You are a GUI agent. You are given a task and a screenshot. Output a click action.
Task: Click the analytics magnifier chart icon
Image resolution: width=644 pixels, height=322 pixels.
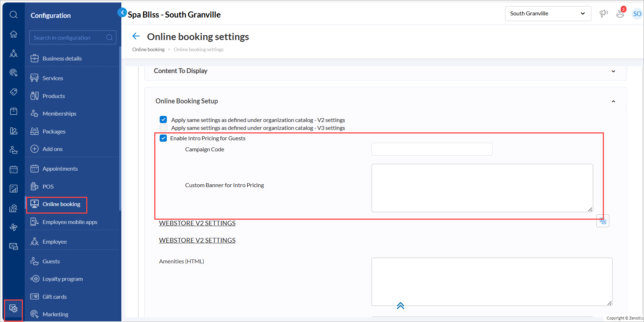14,208
